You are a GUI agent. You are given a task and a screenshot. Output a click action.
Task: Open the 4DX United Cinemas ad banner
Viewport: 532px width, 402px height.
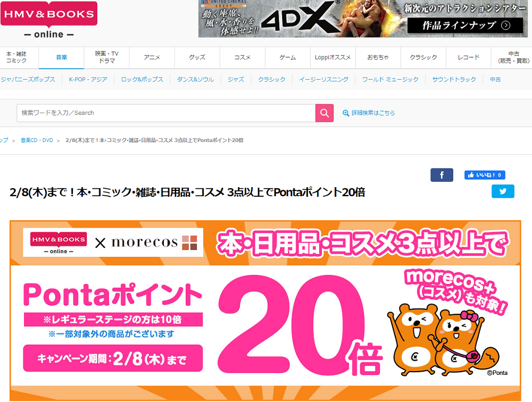coord(363,19)
